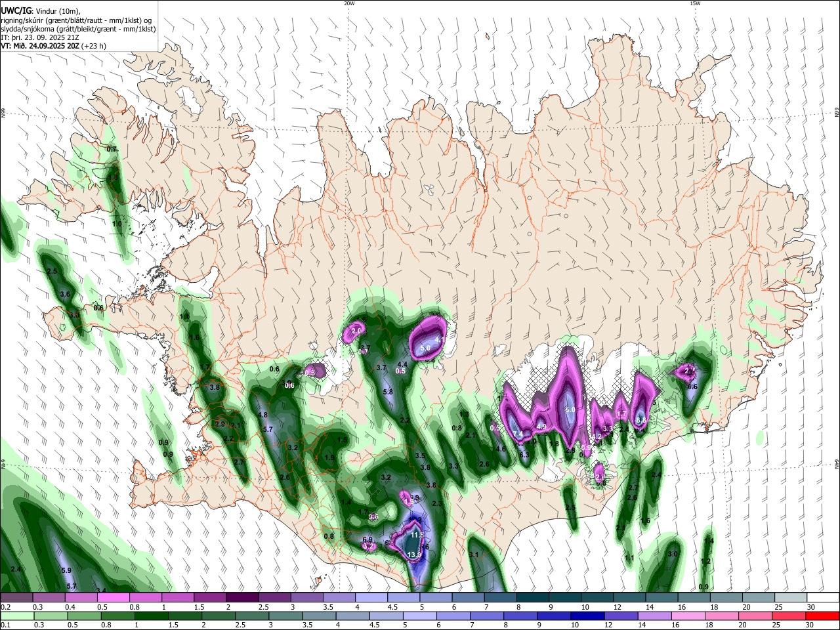This screenshot has width=840, height=630.
Task: Click the 7.4 value on the glacier
Action: (518, 434)
